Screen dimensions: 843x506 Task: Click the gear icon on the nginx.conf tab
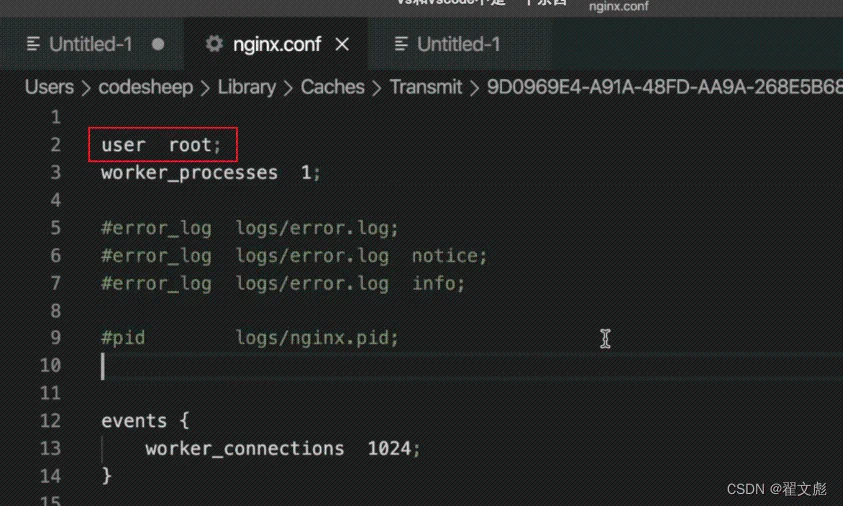click(x=213, y=44)
